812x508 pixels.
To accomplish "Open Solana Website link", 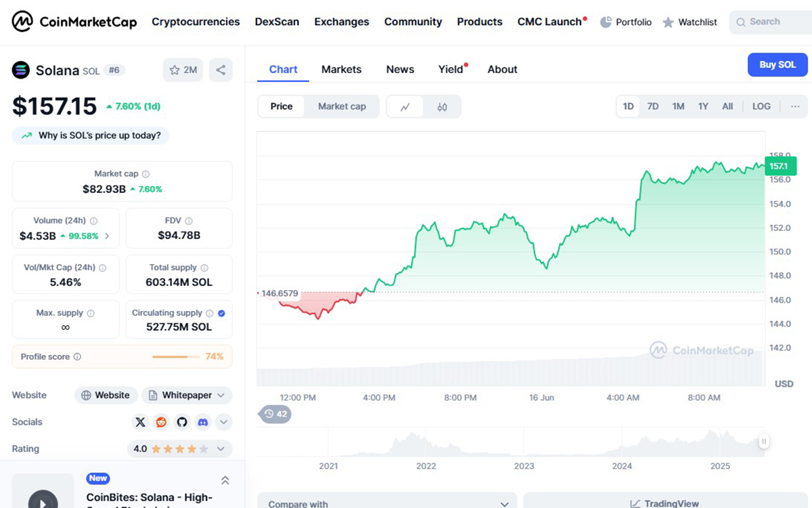I will click(106, 395).
